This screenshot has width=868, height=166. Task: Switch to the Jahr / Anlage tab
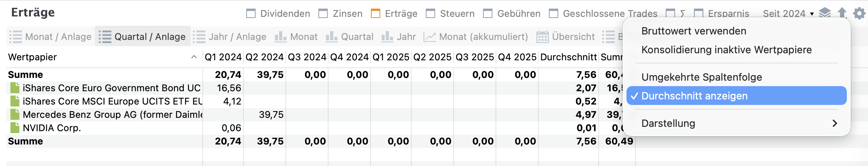230,37
